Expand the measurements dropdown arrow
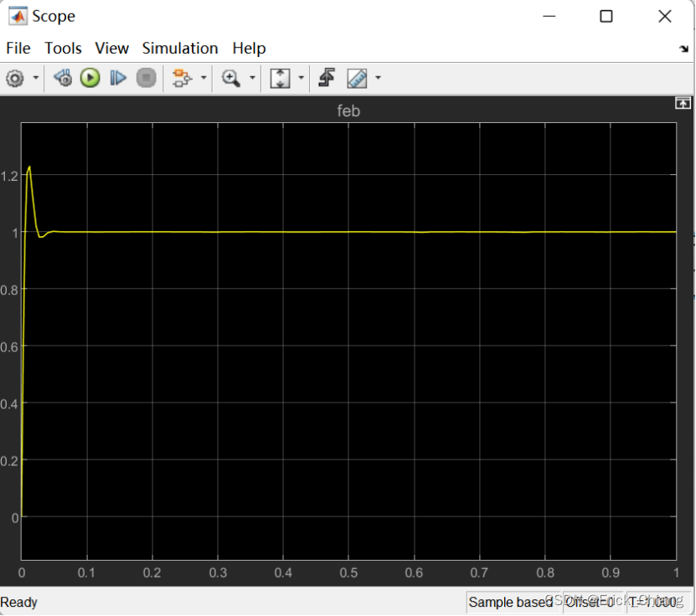Image resolution: width=696 pixels, height=616 pixels. [x=379, y=78]
